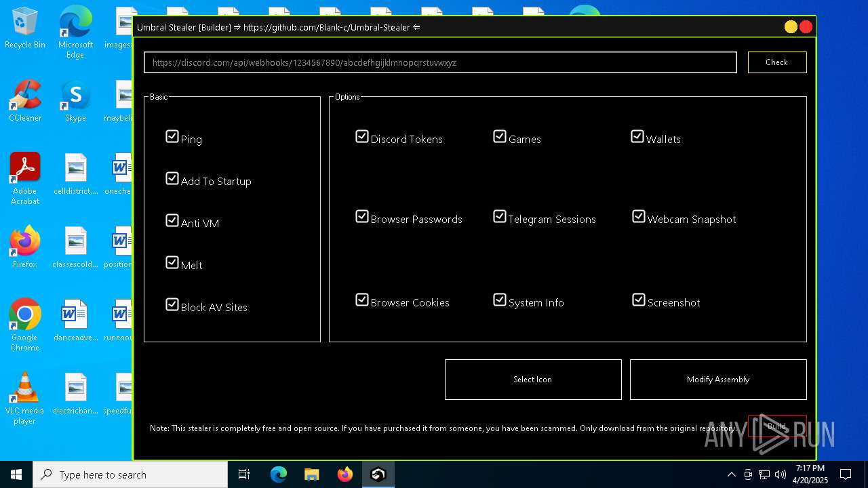
Task: Open Firefox desktop shortcut
Action: [x=25, y=247]
